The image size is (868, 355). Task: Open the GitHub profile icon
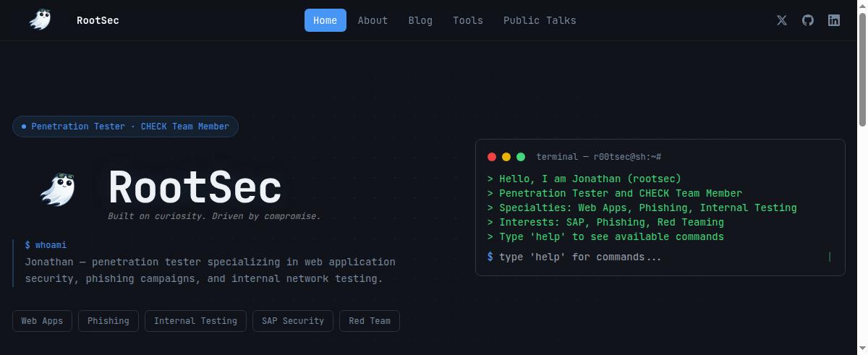tap(808, 20)
